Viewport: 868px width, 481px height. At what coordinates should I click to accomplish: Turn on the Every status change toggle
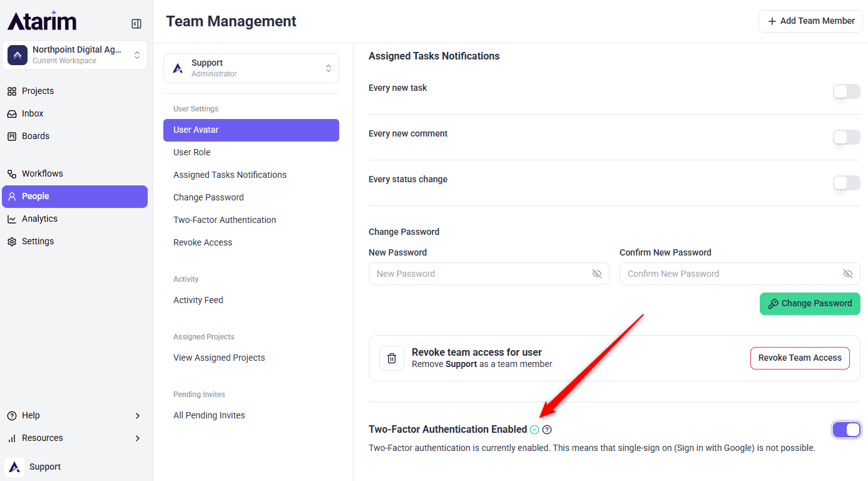click(847, 183)
